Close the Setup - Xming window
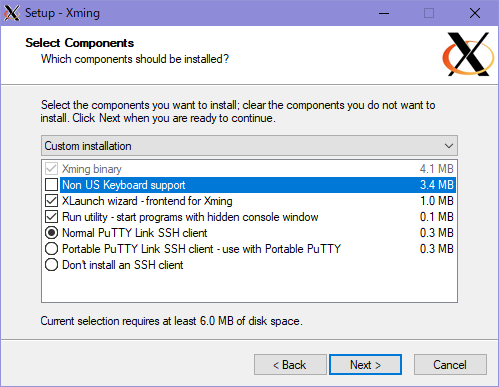 (475, 13)
